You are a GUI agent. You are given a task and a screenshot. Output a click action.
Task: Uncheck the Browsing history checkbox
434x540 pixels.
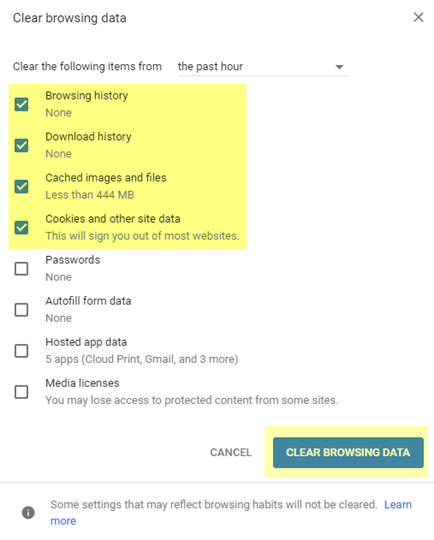[x=21, y=104]
